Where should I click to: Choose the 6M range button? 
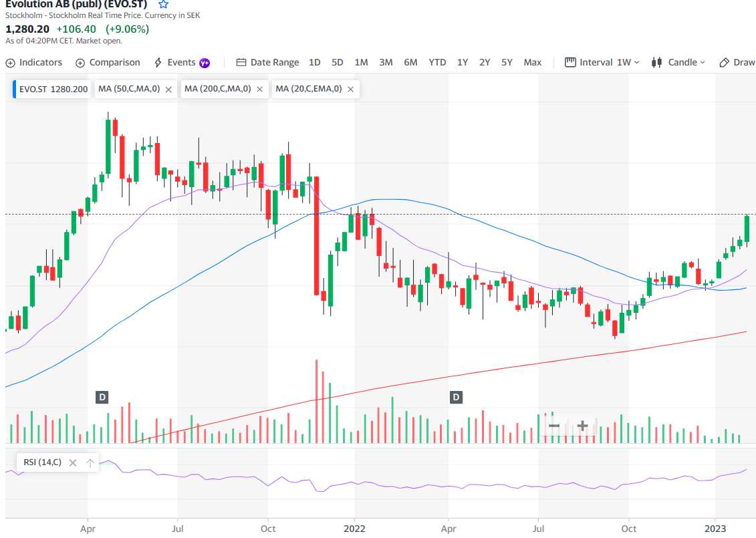pyautogui.click(x=410, y=62)
